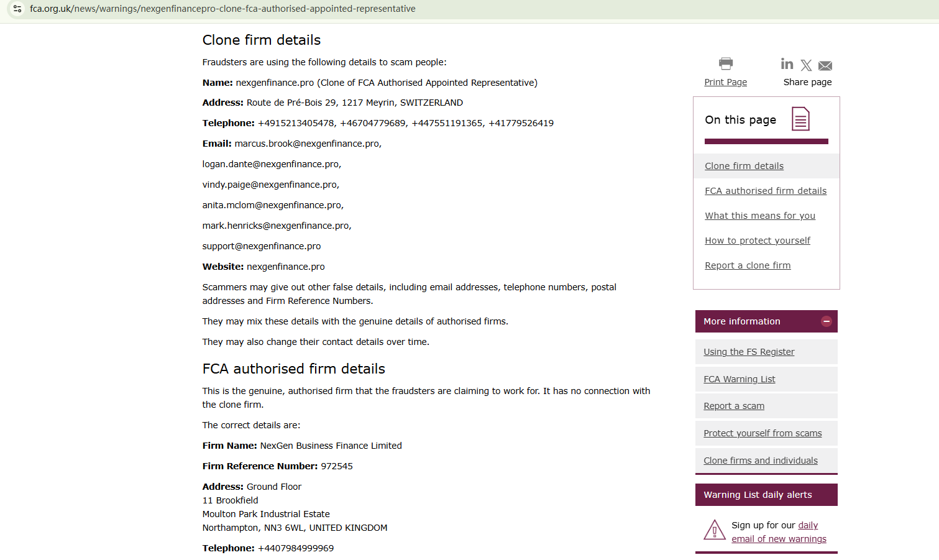Screen dimensions: 939x560
Task: Share page via LinkedIn icon
Action: 787,64
